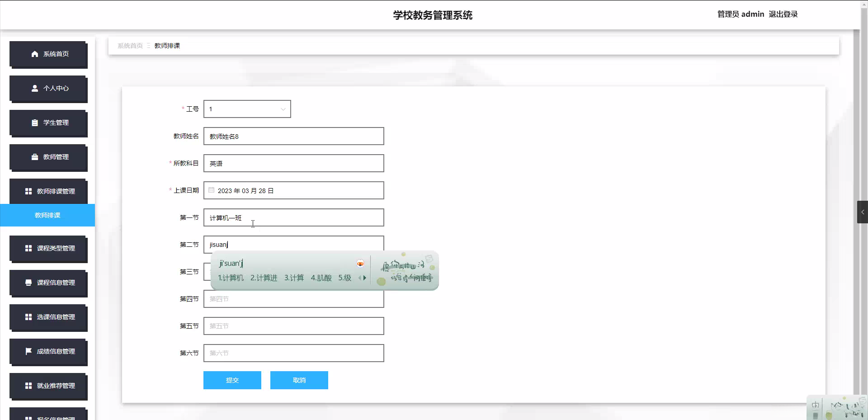Open 个人中心 menu
Screen dimensions: 868x420
[48, 89]
